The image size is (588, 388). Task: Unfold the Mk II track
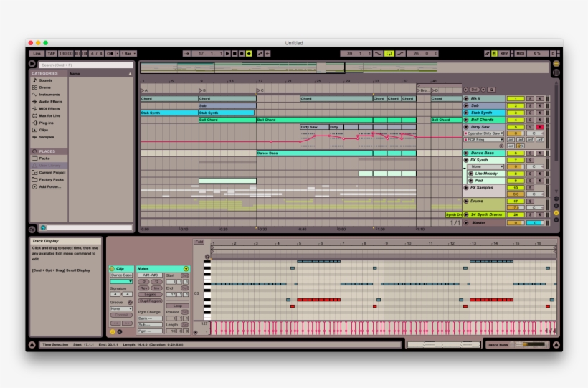pyautogui.click(x=466, y=99)
